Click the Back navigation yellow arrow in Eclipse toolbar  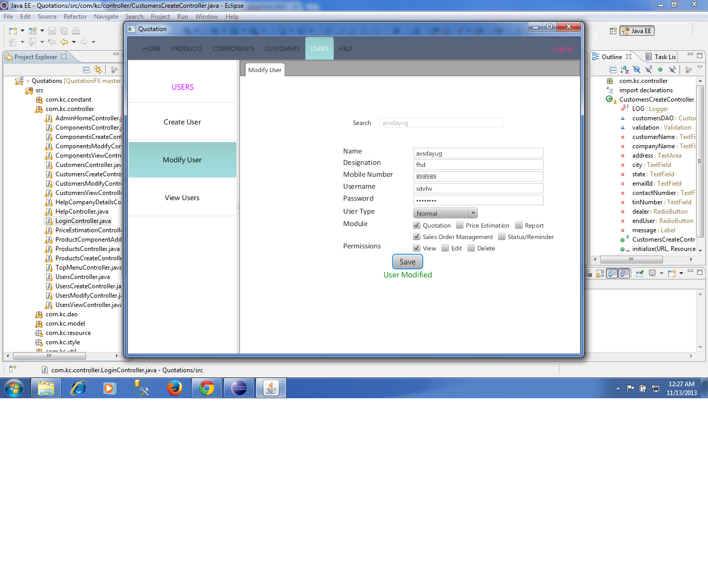tap(64, 42)
